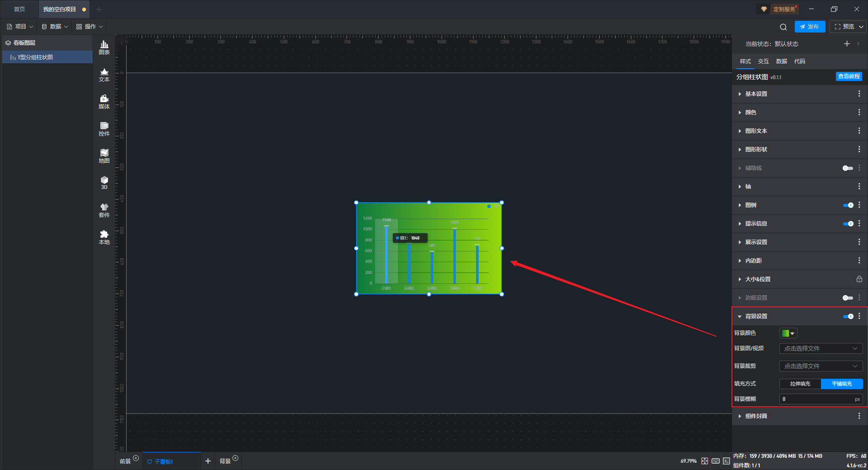Switch to the 代码 tab

799,61
